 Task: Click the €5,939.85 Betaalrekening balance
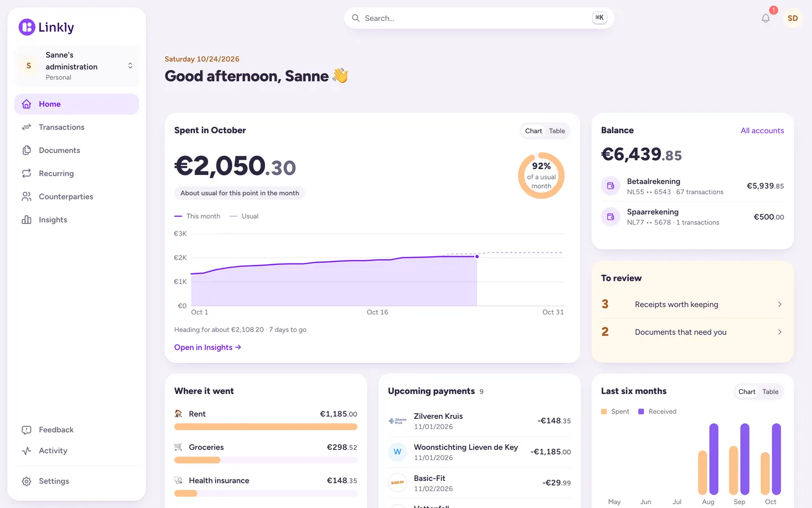pyautogui.click(x=765, y=186)
